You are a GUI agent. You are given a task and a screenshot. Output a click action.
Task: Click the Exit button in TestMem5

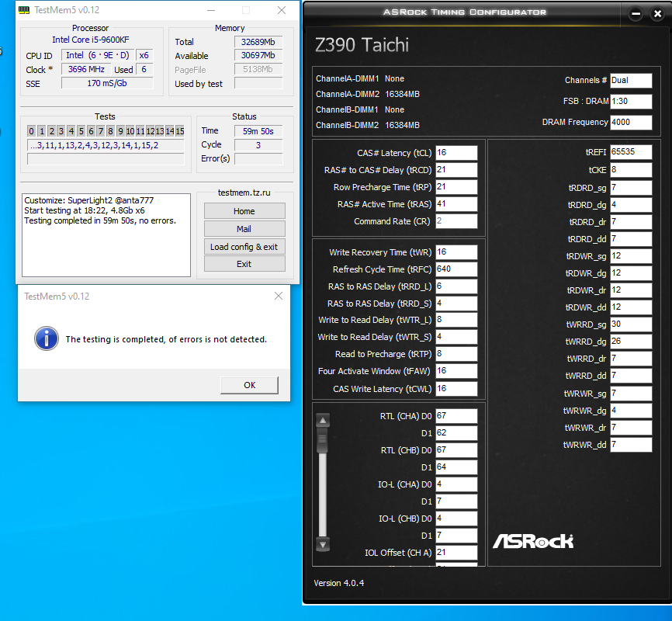(244, 264)
